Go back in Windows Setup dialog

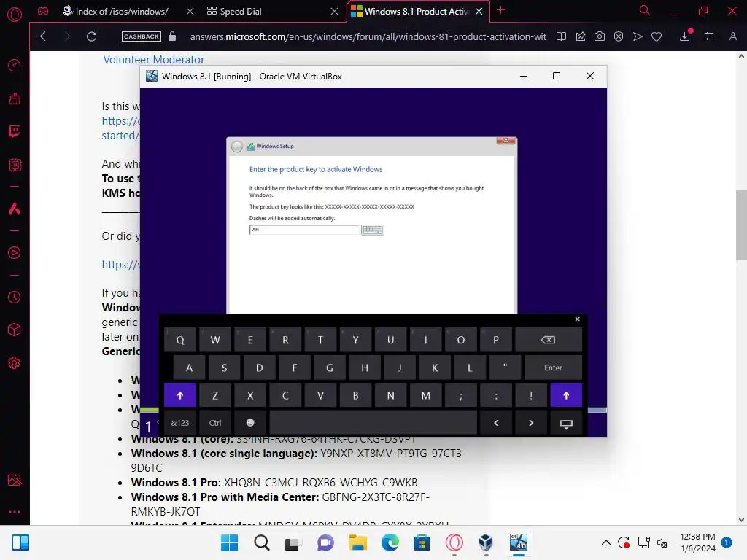pyautogui.click(x=237, y=147)
